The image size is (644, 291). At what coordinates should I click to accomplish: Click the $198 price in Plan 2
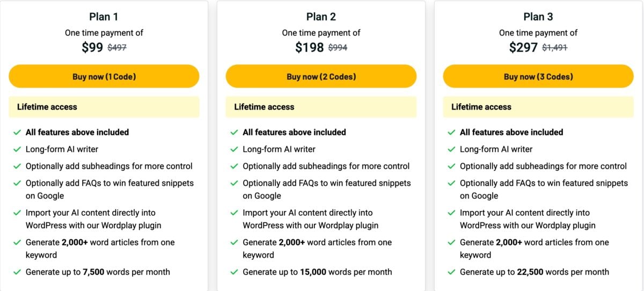[310, 47]
